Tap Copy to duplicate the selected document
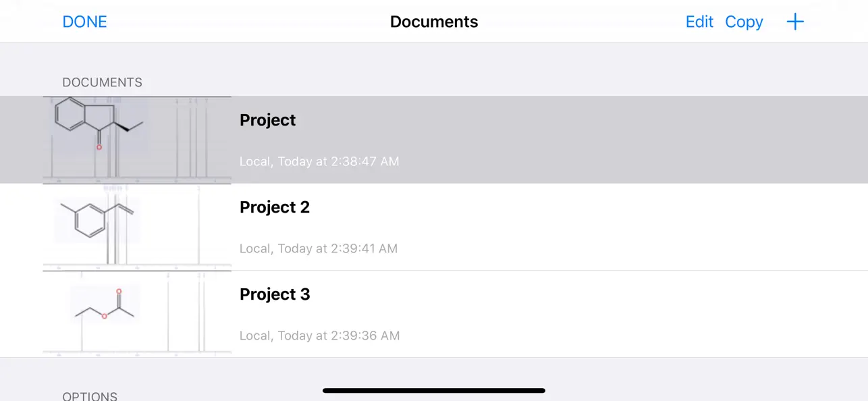 744,22
